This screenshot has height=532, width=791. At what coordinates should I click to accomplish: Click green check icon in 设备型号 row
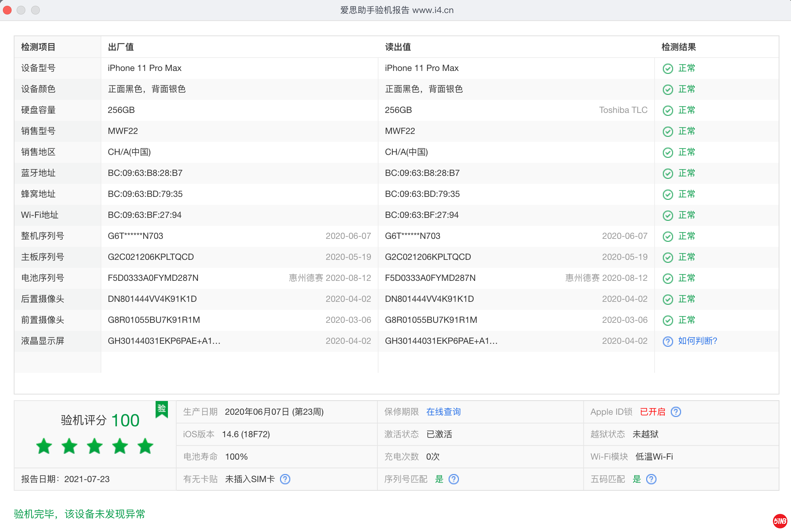click(668, 68)
